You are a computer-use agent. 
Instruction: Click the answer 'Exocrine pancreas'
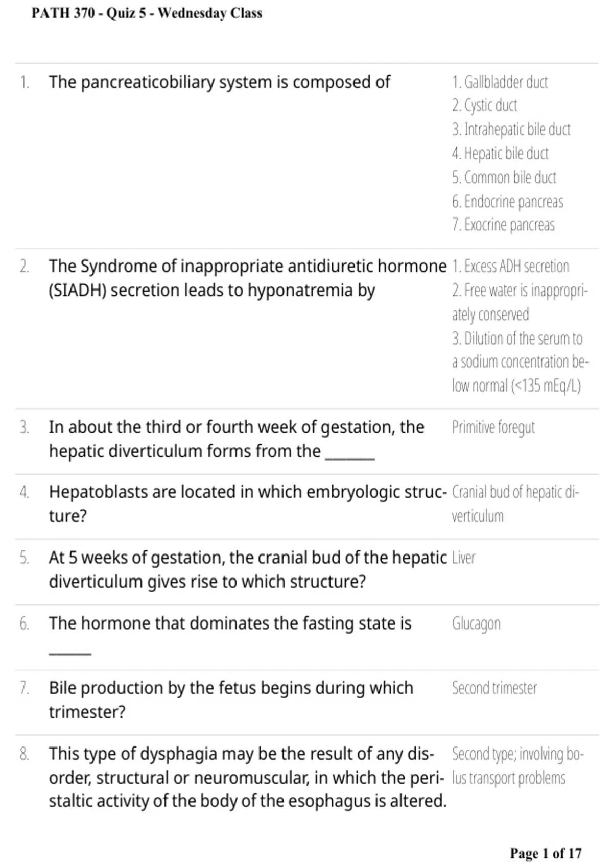tap(503, 225)
